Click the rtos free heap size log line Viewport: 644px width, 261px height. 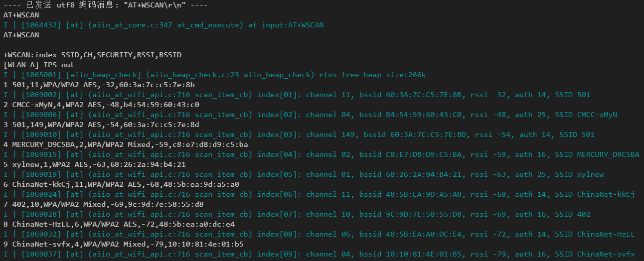[x=214, y=75]
